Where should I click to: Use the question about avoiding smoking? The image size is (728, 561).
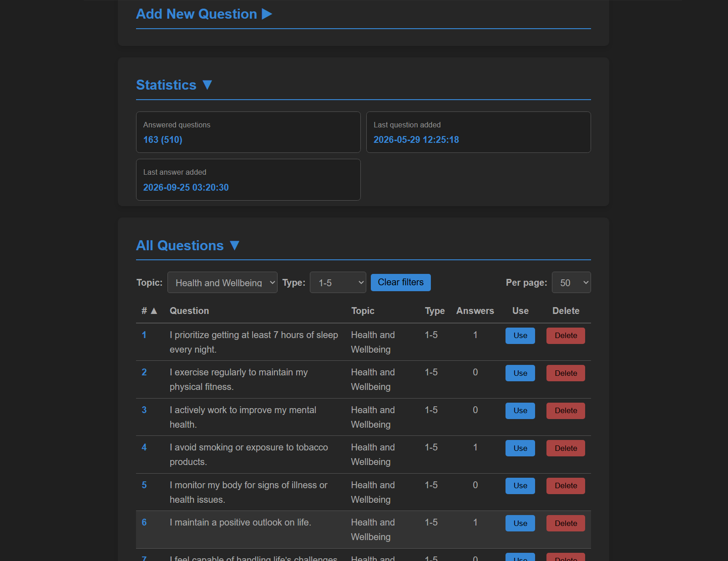click(x=520, y=448)
